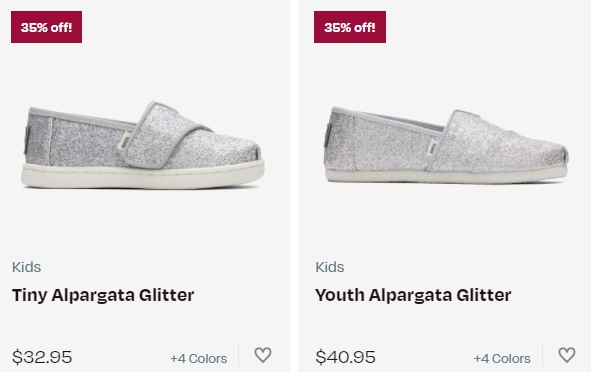Click the toe of the Youth glitter shoe

click(548, 154)
